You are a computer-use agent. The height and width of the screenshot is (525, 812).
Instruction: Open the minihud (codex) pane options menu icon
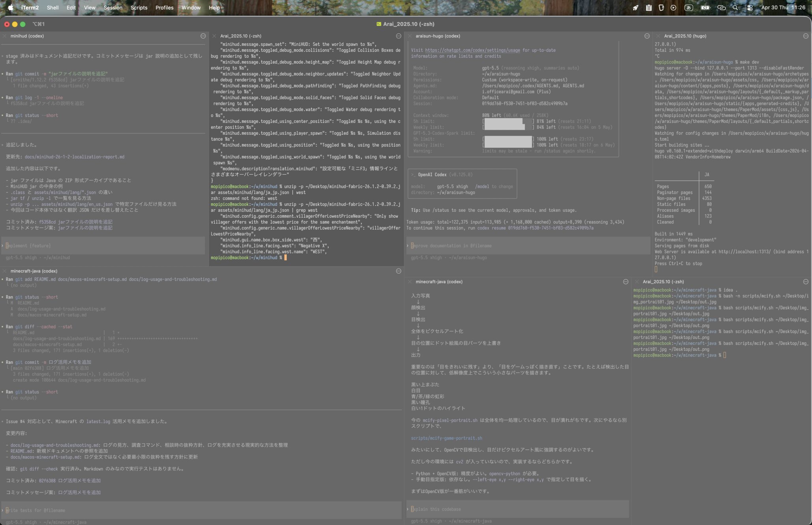click(x=203, y=36)
